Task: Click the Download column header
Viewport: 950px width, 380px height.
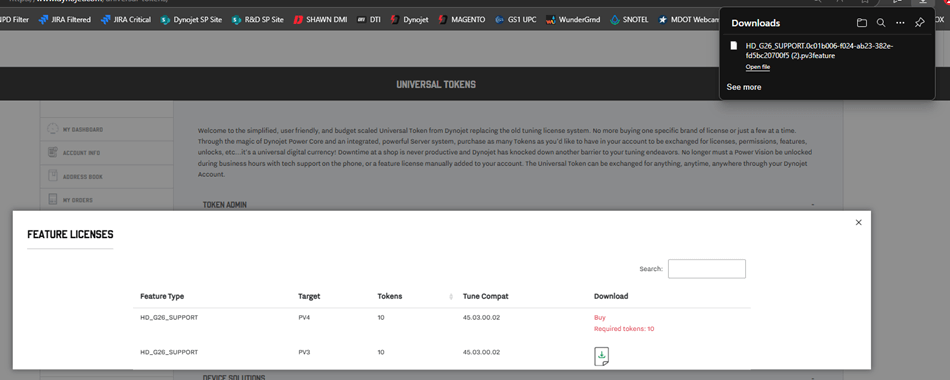Action: click(611, 296)
